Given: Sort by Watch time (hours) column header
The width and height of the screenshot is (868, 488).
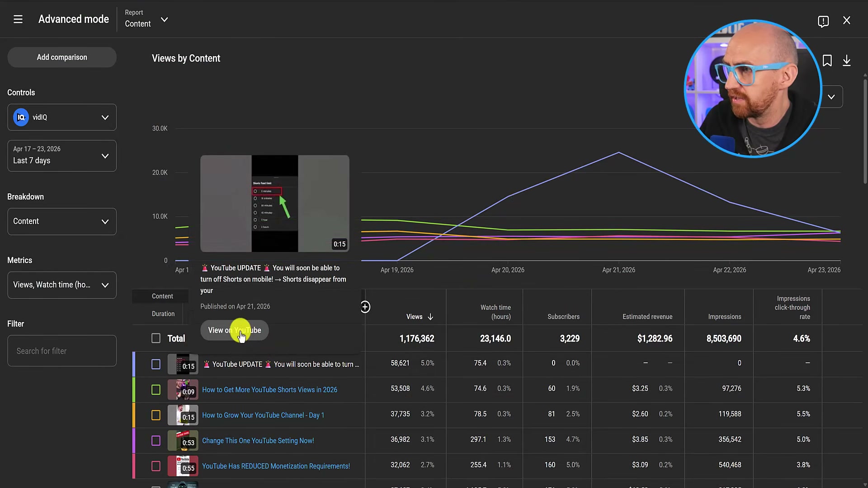Looking at the screenshot, I should (495, 312).
